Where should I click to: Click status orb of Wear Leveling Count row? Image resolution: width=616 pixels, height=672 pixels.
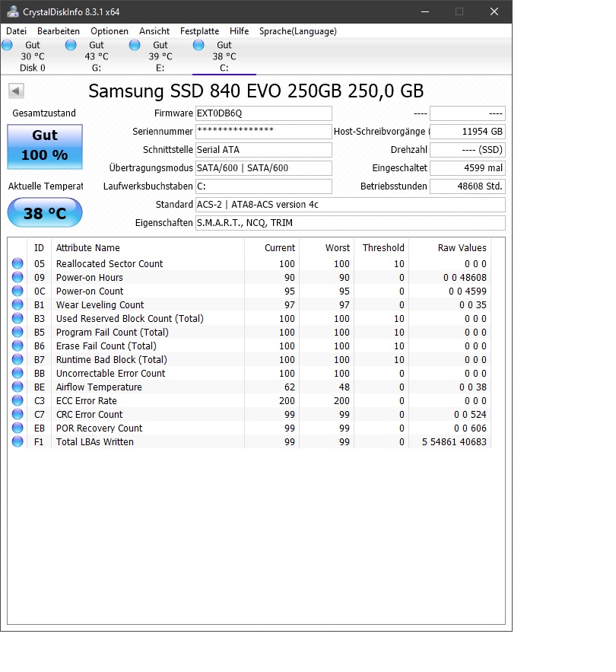(x=17, y=304)
